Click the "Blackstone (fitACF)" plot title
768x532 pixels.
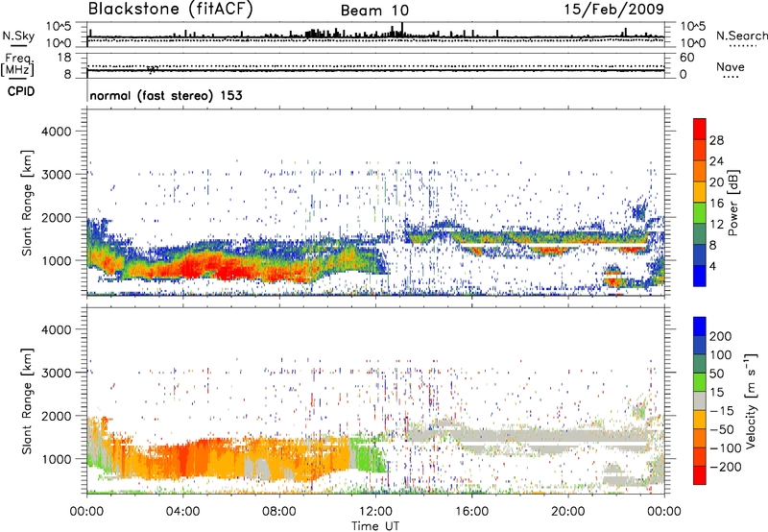[171, 9]
